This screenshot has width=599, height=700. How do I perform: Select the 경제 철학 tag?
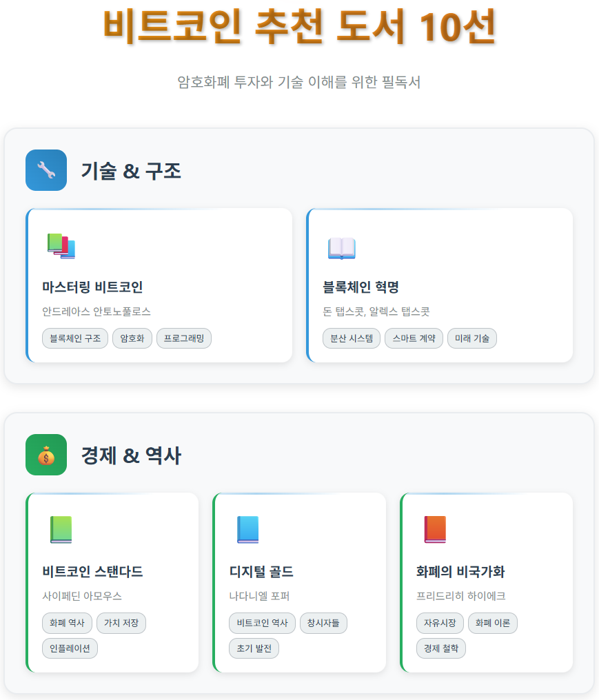(440, 648)
